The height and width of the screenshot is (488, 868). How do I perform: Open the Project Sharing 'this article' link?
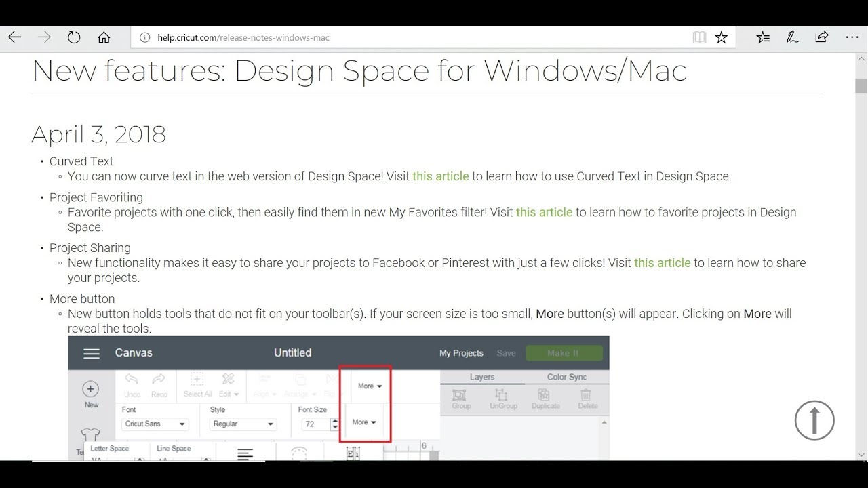click(662, 263)
